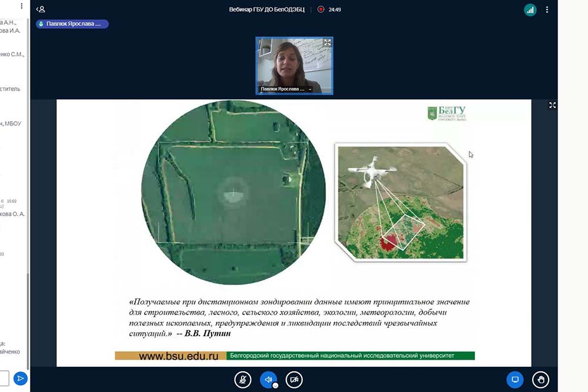Click the circular satellite field image
588x392 pixels.
point(233,193)
